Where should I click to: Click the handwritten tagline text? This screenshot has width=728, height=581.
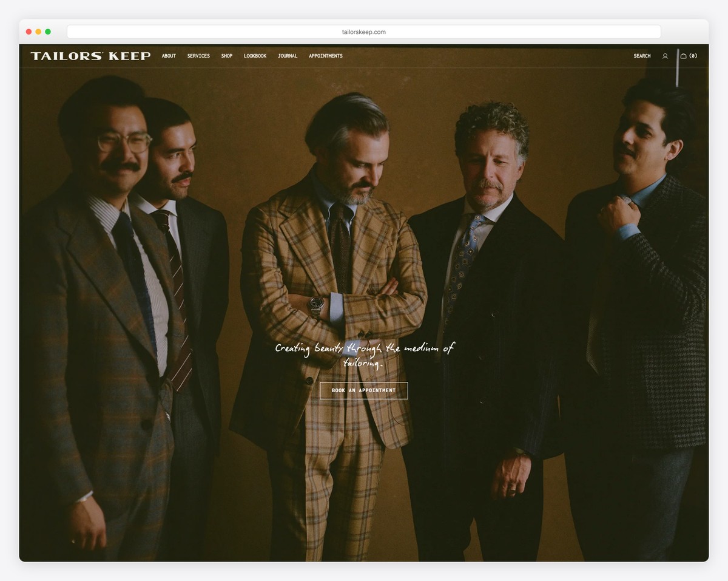click(x=364, y=355)
